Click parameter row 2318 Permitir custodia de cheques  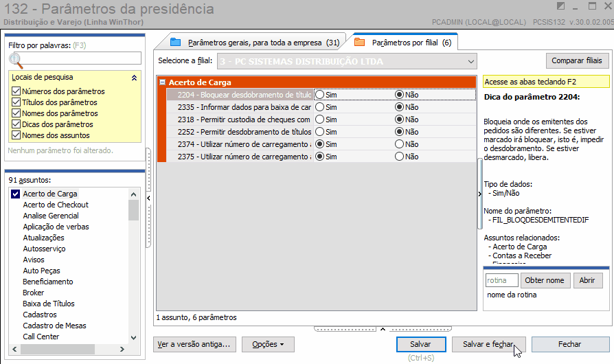point(321,120)
